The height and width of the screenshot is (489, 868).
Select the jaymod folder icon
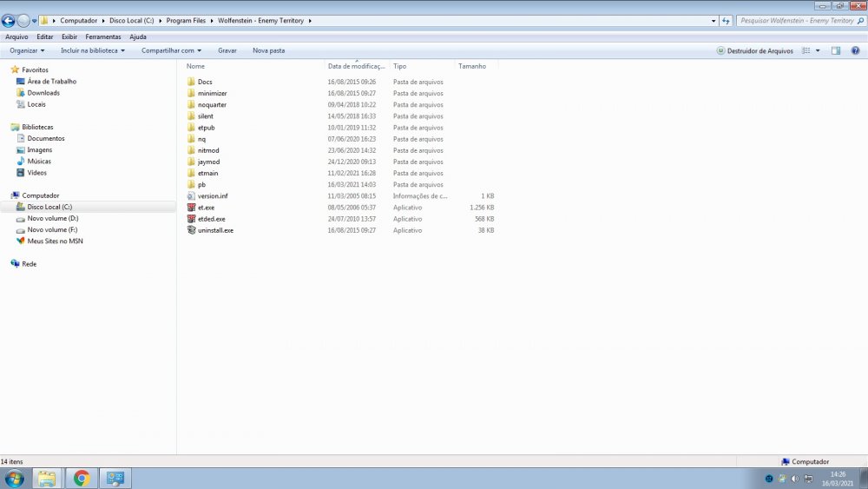pyautogui.click(x=191, y=162)
